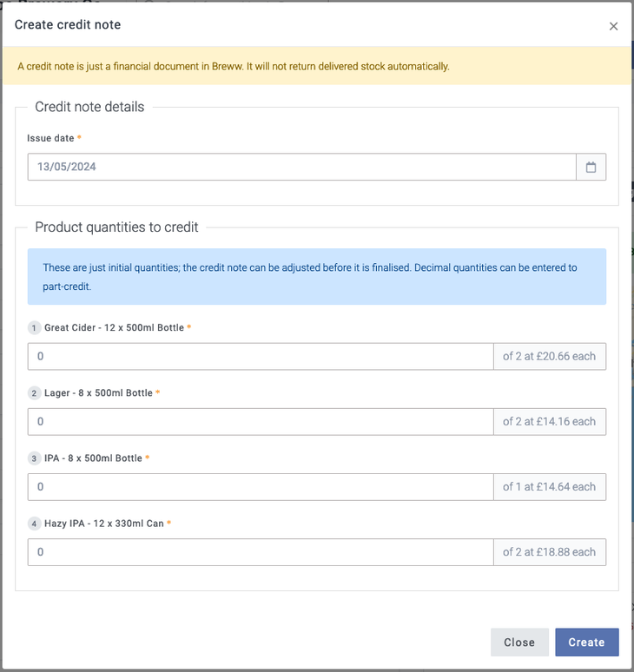Select the Hazy IPA quantity field
The width and height of the screenshot is (634, 672).
[261, 551]
